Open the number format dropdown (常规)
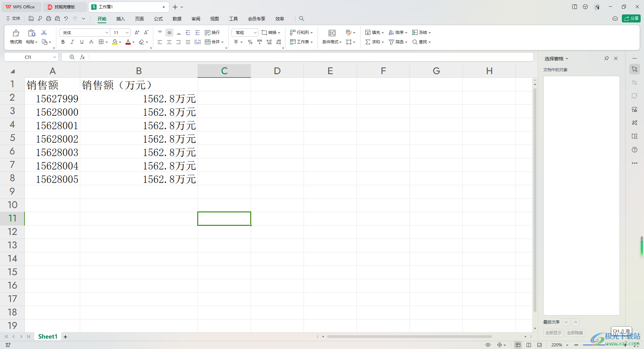 point(245,33)
